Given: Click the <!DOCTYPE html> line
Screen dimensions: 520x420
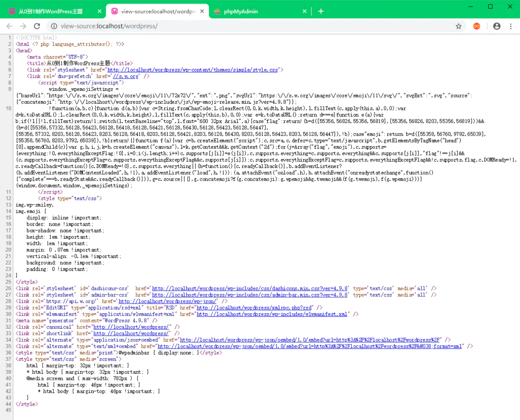Looking at the screenshot, I should 36,38.
